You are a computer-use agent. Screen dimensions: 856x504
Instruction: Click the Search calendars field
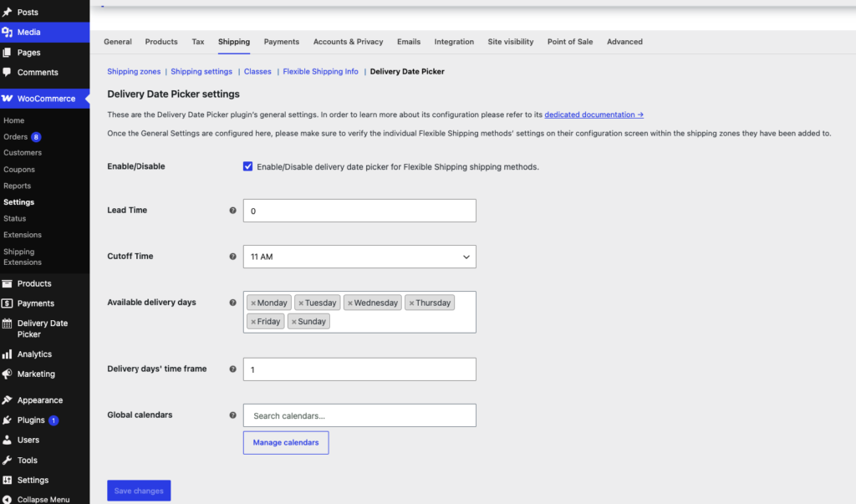click(x=359, y=415)
